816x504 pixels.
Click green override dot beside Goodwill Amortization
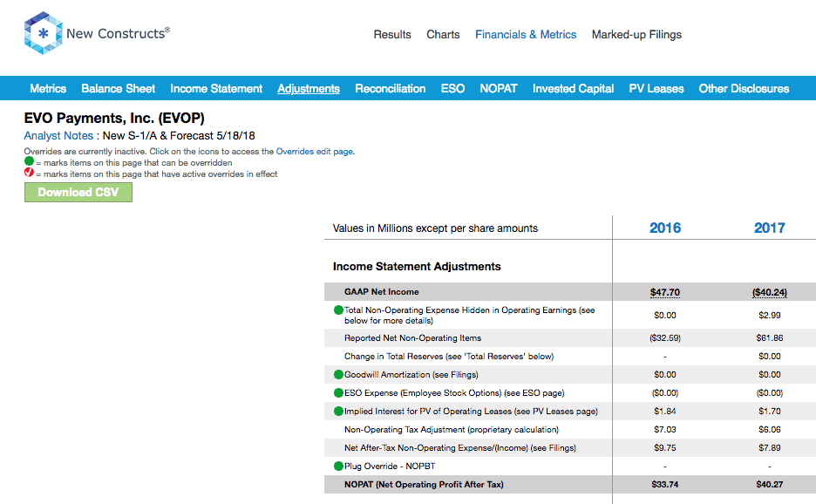(338, 374)
